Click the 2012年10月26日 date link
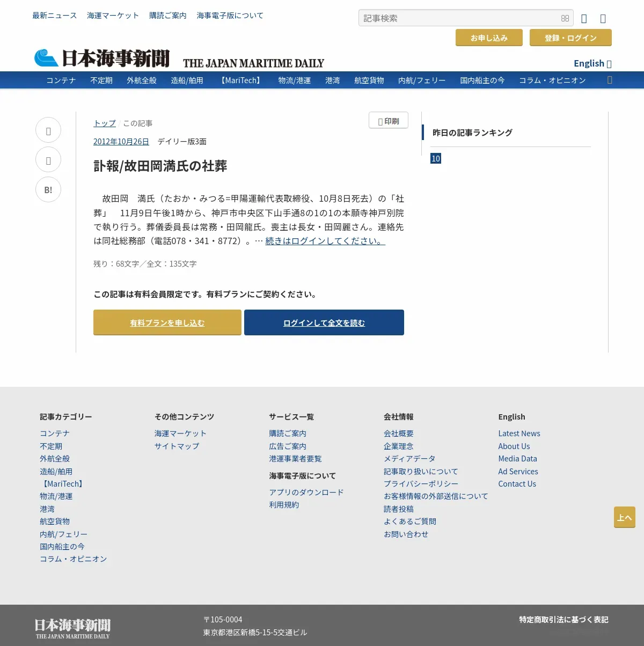Screen dimensions: 644x646 [121, 141]
